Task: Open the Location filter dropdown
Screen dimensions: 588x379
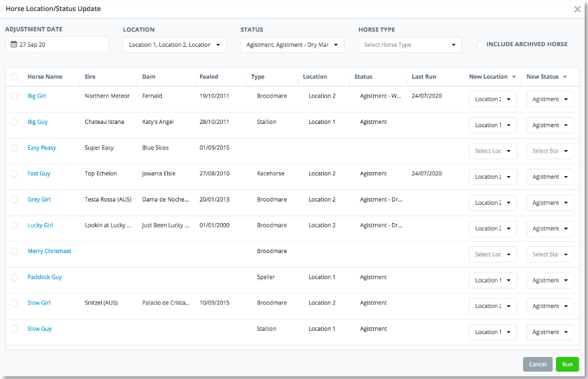Action: point(175,45)
